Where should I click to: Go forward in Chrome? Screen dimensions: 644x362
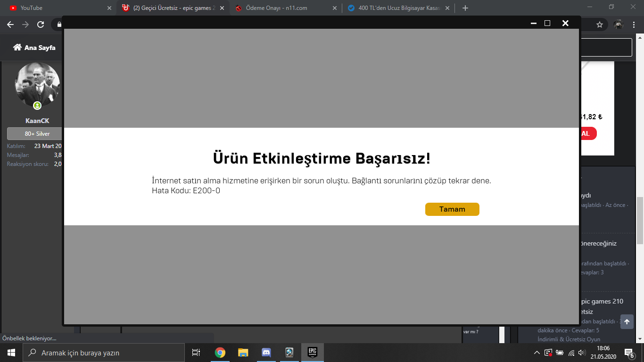pyautogui.click(x=25, y=25)
